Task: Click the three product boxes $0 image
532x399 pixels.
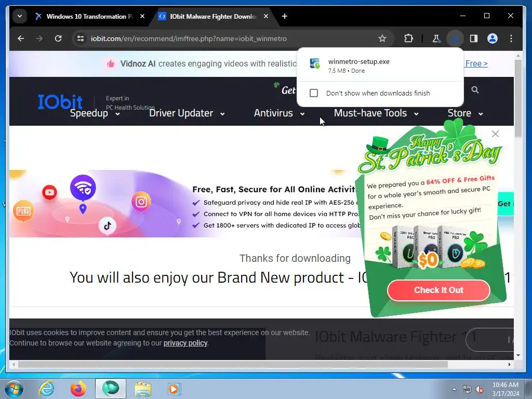Action: pyautogui.click(x=430, y=246)
